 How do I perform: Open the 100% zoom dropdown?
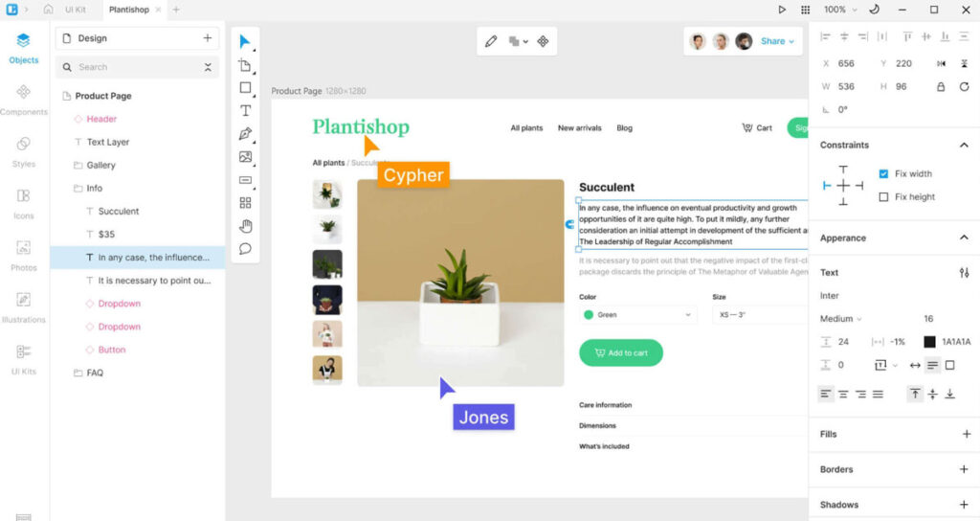(839, 10)
